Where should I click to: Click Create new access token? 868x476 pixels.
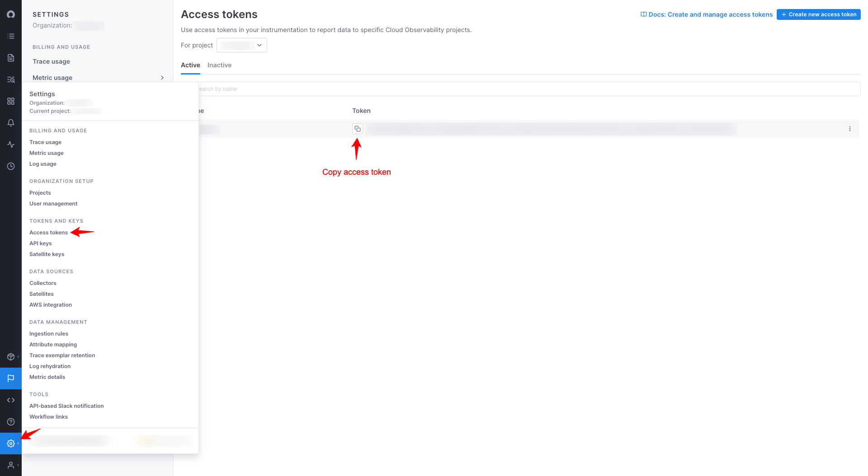click(818, 14)
